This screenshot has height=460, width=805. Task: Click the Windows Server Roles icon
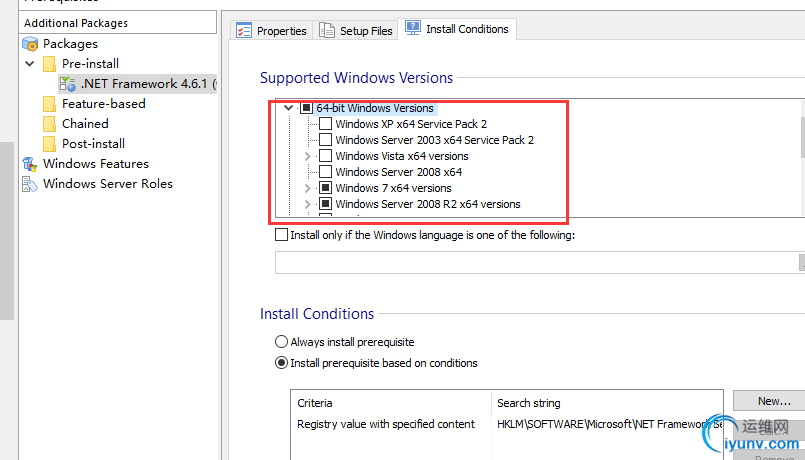30,184
